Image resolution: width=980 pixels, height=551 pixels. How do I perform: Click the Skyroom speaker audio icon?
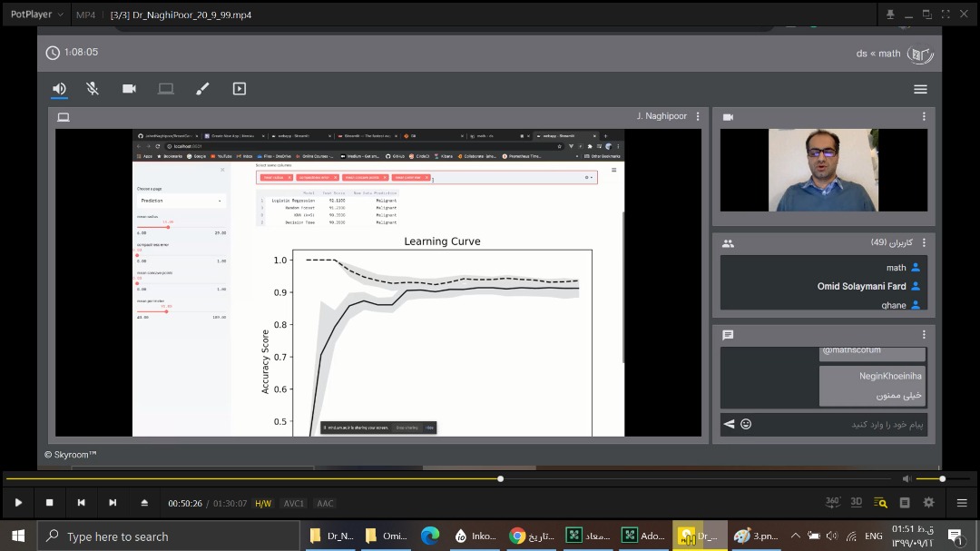[x=59, y=89]
